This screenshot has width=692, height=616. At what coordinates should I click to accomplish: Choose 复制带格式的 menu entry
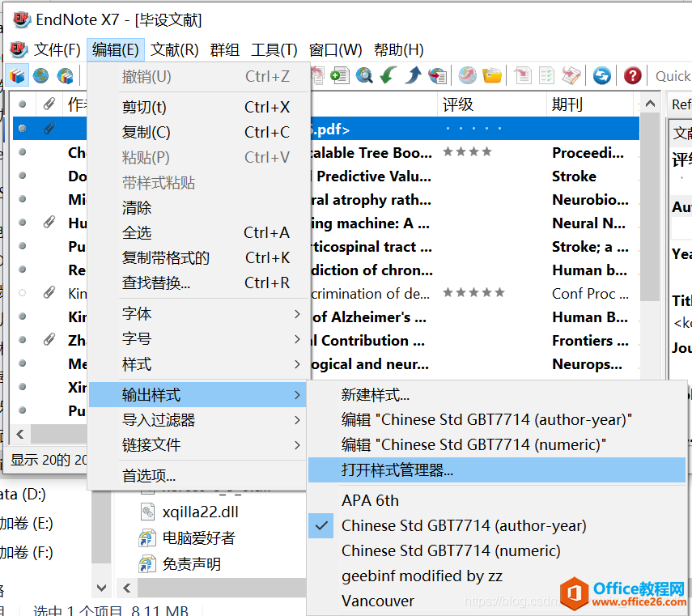(x=197, y=257)
